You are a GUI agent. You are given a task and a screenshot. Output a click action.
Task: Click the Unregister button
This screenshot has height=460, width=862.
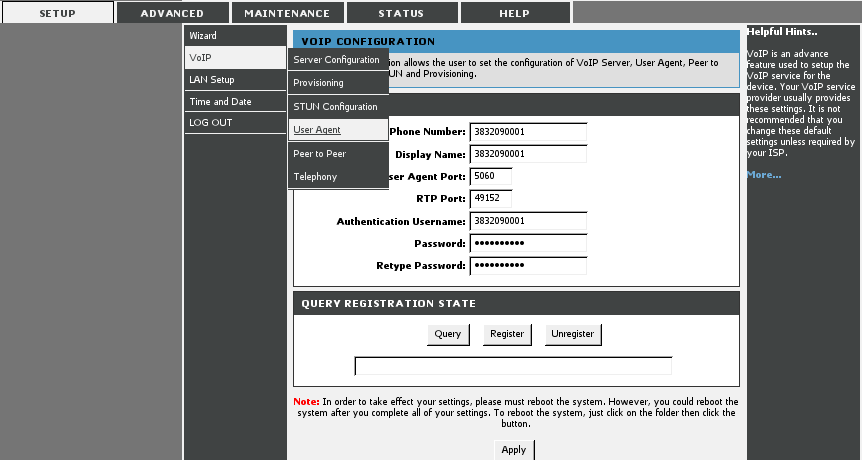point(573,334)
